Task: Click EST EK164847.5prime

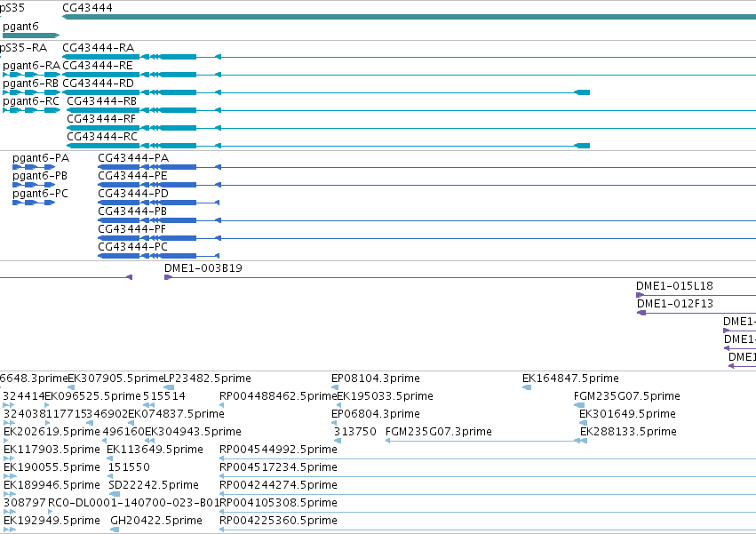Action: tap(571, 379)
